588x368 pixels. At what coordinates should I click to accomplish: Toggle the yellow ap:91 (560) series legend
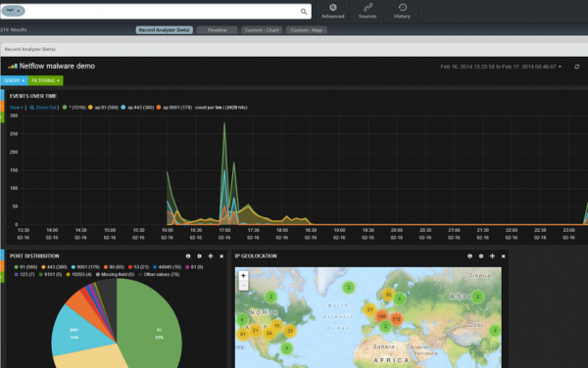[x=104, y=108]
